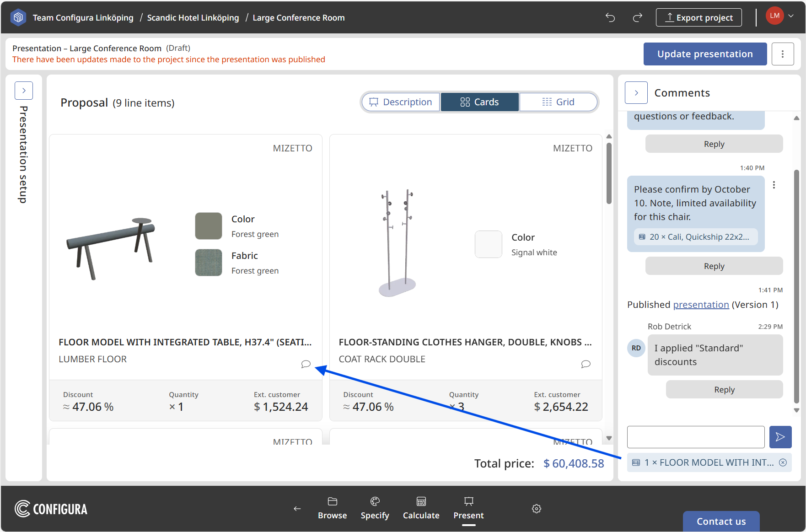Click the proposal scroll up arrow
The height and width of the screenshot is (532, 806).
[x=609, y=136]
